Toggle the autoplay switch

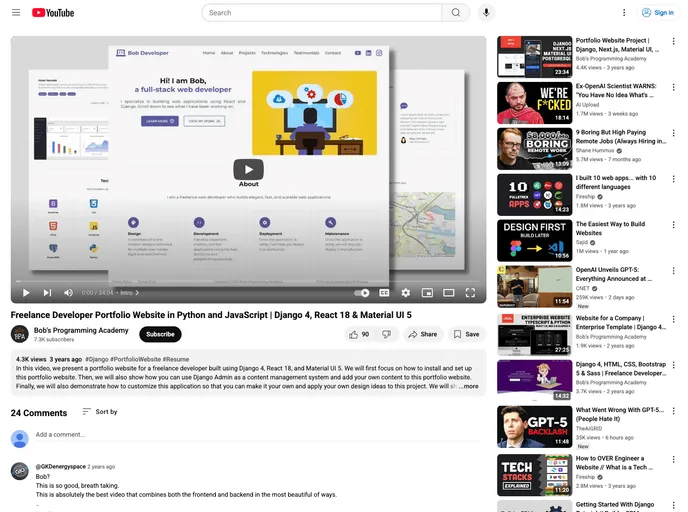(362, 293)
